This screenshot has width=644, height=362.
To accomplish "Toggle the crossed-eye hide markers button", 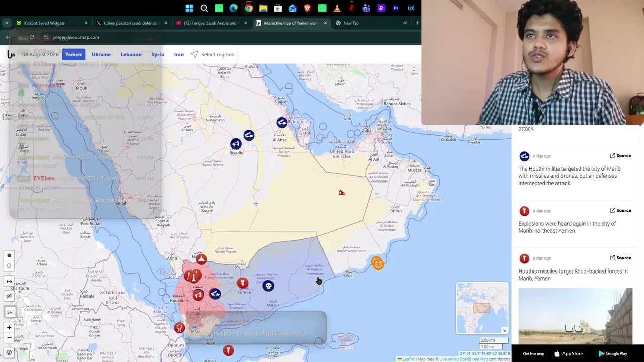I will pos(9,296).
